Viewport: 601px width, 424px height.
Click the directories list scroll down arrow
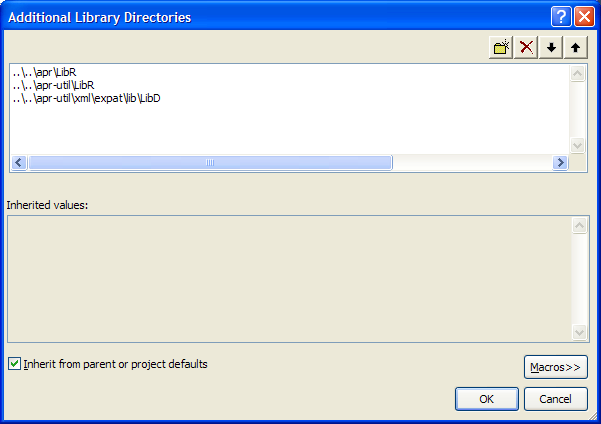pos(578,146)
